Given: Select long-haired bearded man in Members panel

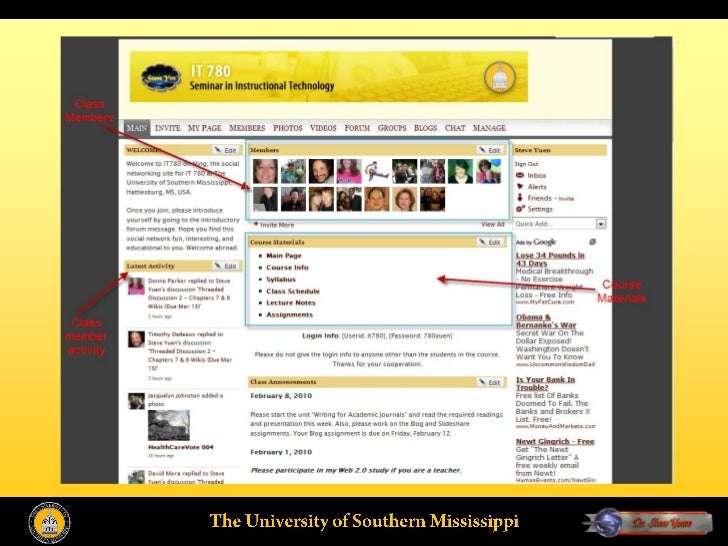Looking at the screenshot, I should 321,171.
